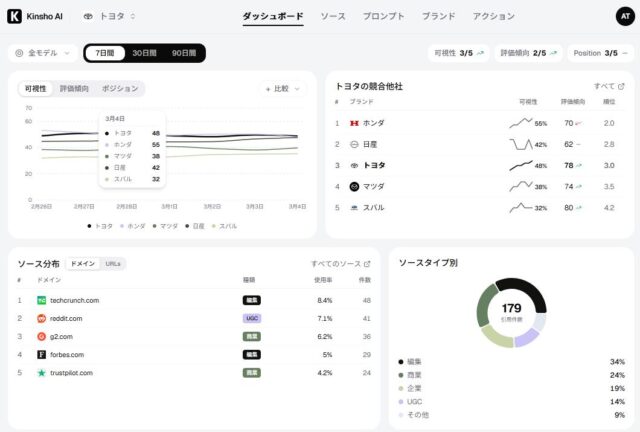The width and height of the screenshot is (640, 432).
Task: Click the 種類 column header
Action: click(249, 280)
